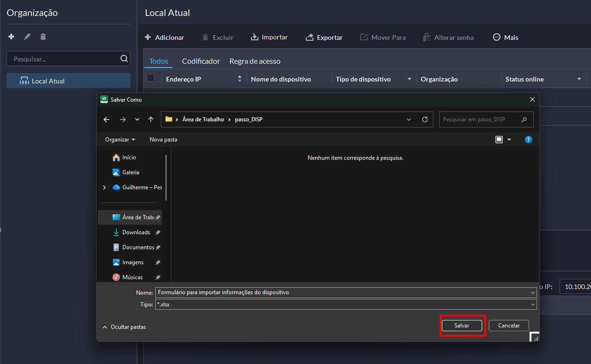Click the Exportar toolbar icon
This screenshot has width=591, height=364.
(310, 37)
